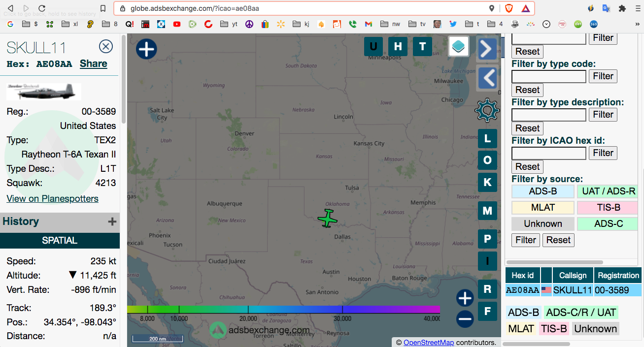The height and width of the screenshot is (347, 644).
Task: Click the R map button
Action: [487, 289]
